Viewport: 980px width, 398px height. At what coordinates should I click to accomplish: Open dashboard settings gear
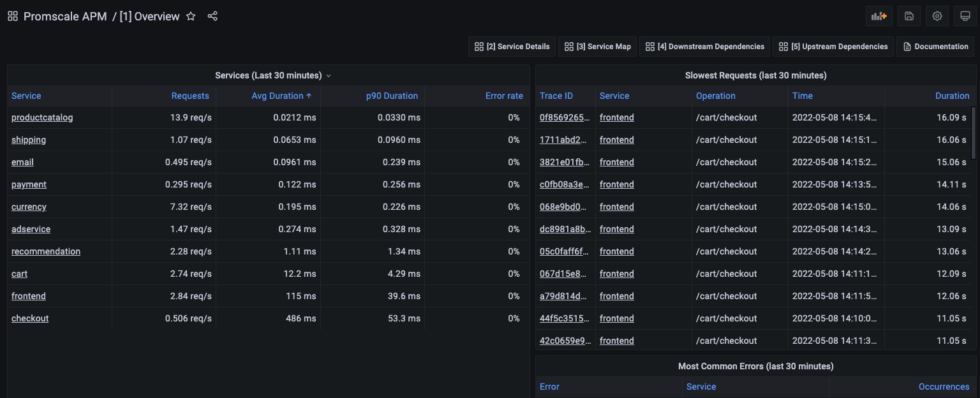pos(937,17)
